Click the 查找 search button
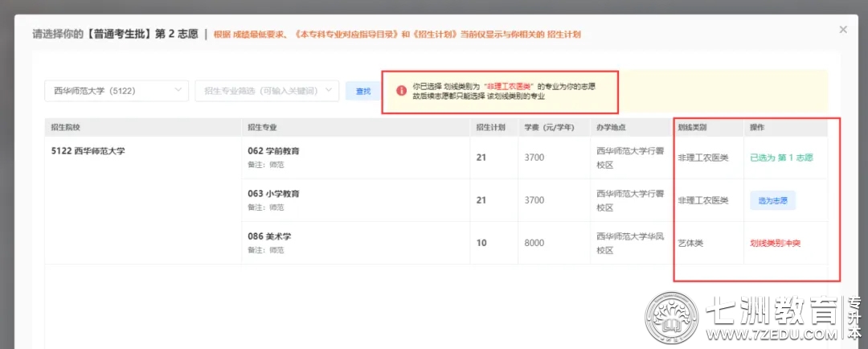 pos(363,92)
